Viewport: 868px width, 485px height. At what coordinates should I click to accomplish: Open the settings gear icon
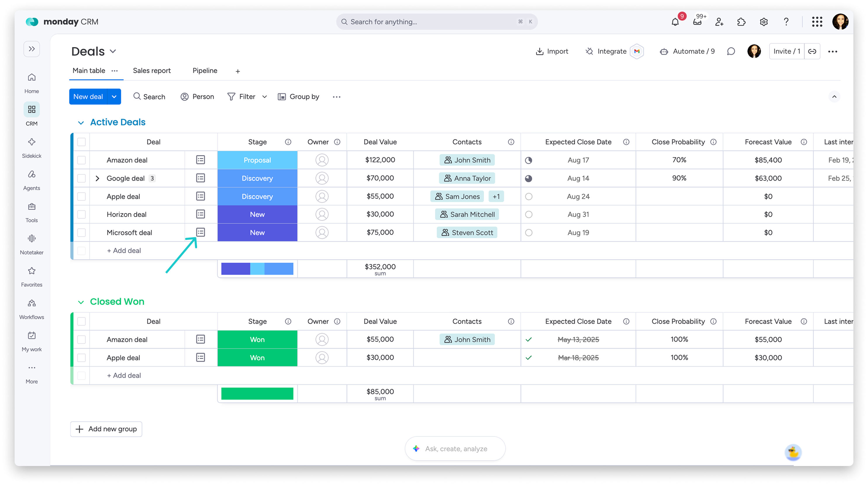click(764, 22)
